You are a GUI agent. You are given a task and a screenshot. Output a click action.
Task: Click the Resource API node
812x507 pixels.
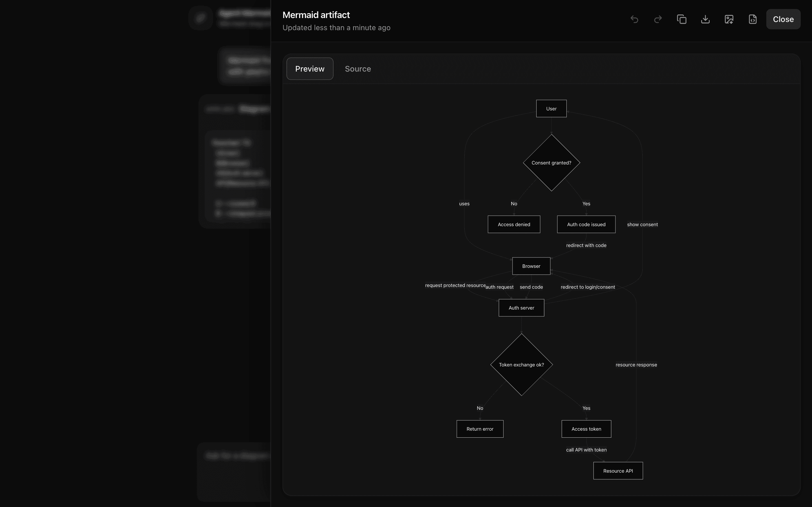click(618, 471)
